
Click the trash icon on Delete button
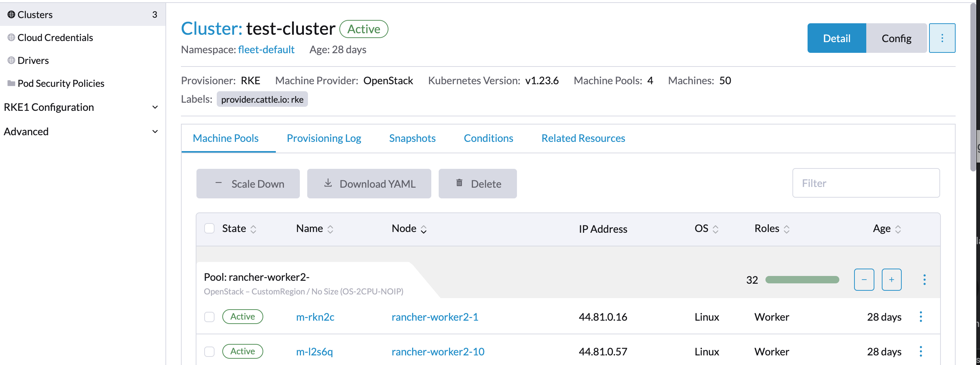point(459,183)
